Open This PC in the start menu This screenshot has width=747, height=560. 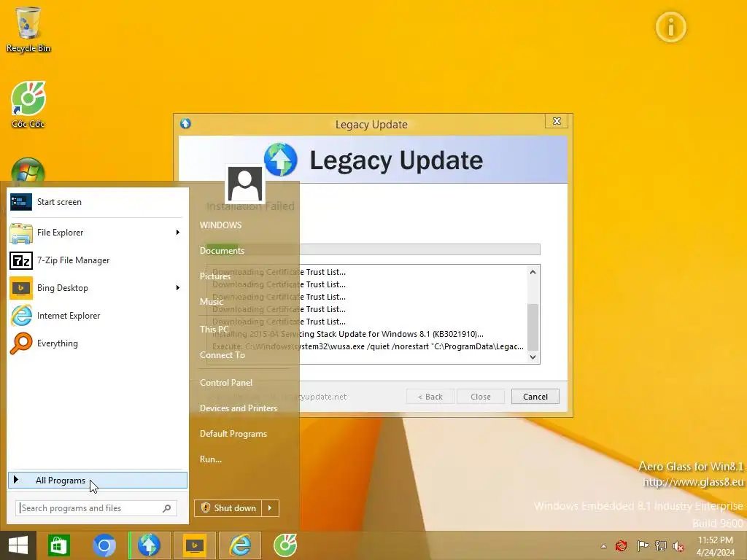click(214, 330)
